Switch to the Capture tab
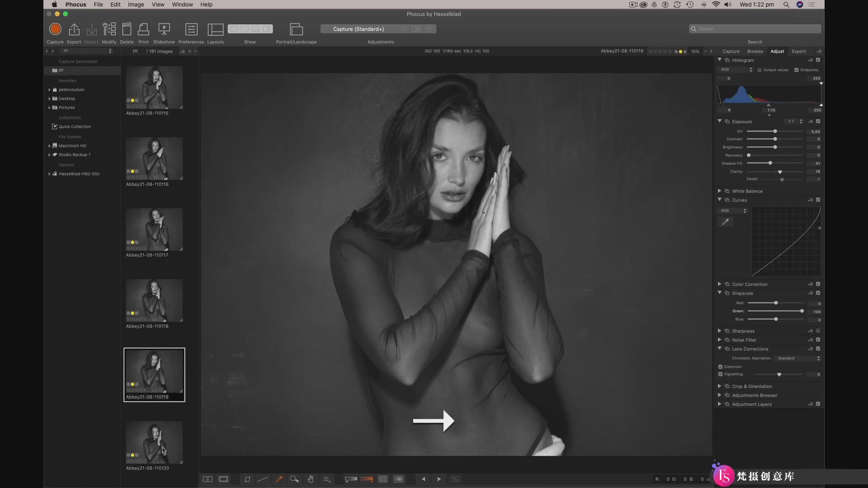 point(731,51)
